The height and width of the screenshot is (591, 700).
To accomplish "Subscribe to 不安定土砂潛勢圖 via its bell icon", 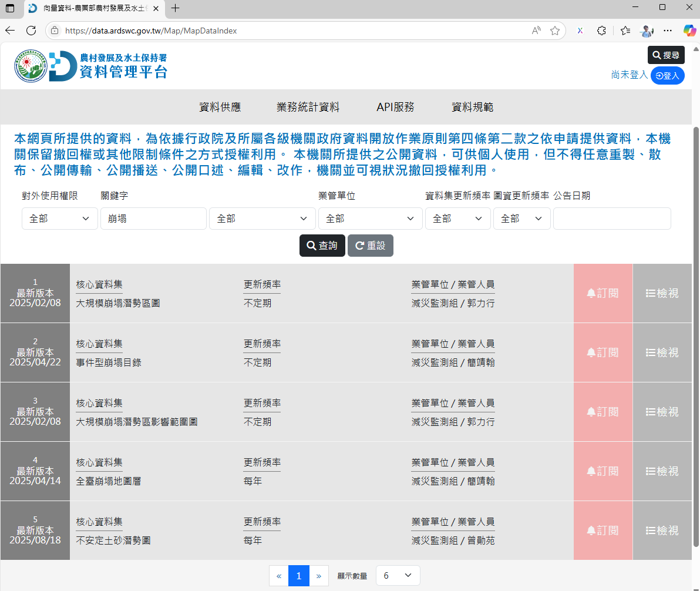I will 603,530.
